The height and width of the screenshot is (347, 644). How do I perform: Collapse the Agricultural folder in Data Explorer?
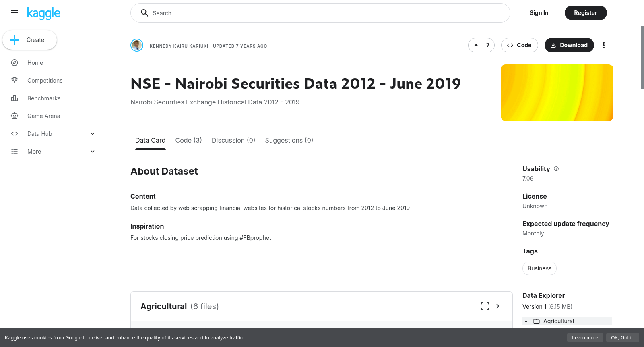click(x=526, y=321)
